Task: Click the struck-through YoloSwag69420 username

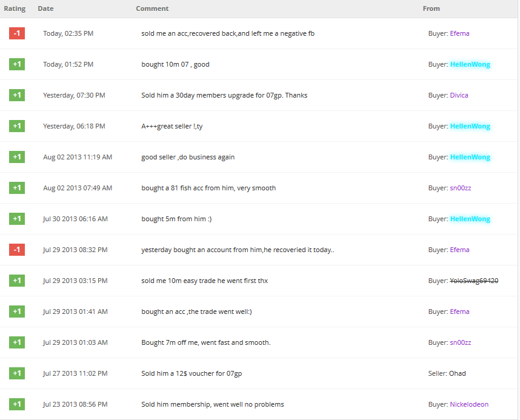Action: (x=474, y=281)
